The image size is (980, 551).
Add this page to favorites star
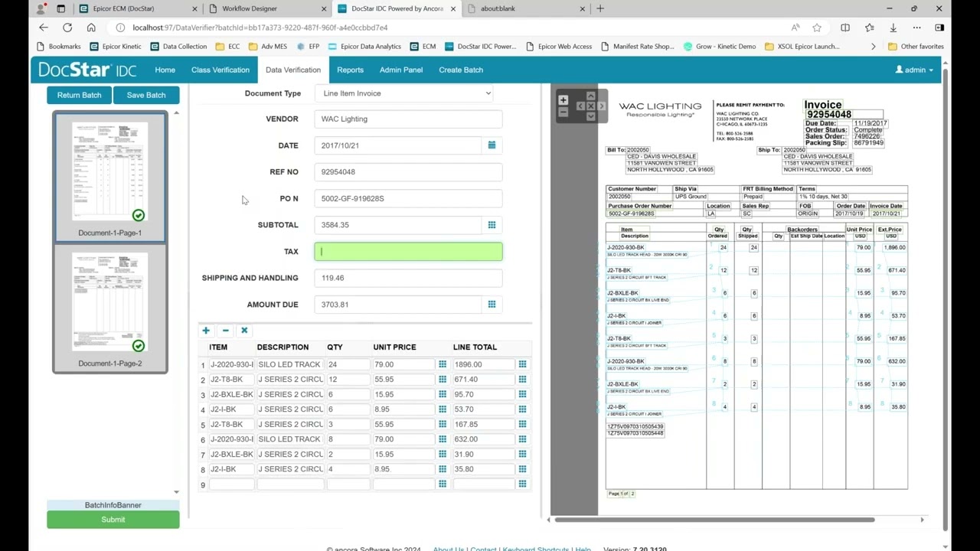click(x=817, y=28)
